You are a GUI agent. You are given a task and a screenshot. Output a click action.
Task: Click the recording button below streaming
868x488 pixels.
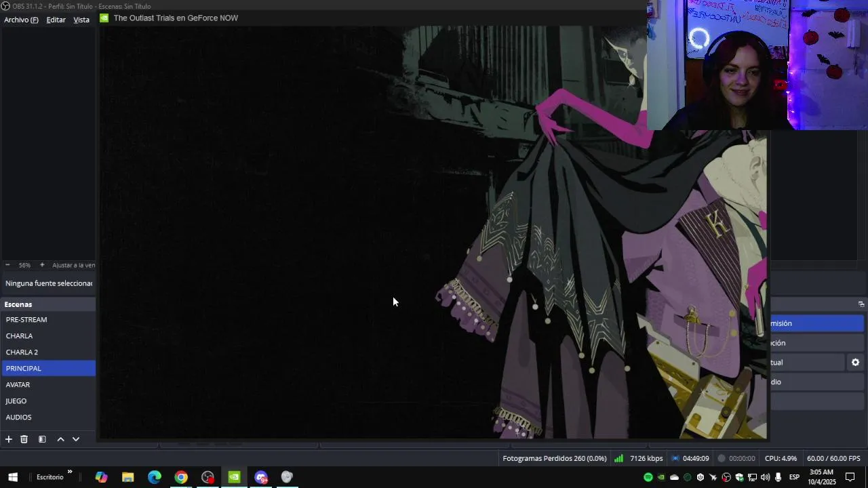816,343
